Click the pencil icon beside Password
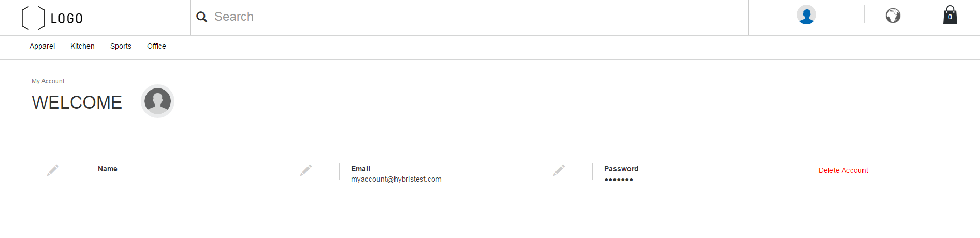Screen dimensions: 980x238 pos(559,170)
